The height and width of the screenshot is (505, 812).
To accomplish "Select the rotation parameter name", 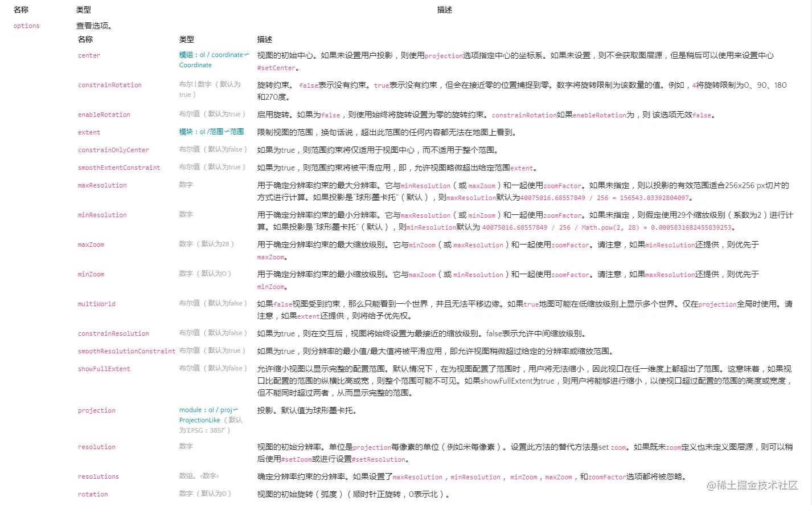I will pos(92,494).
